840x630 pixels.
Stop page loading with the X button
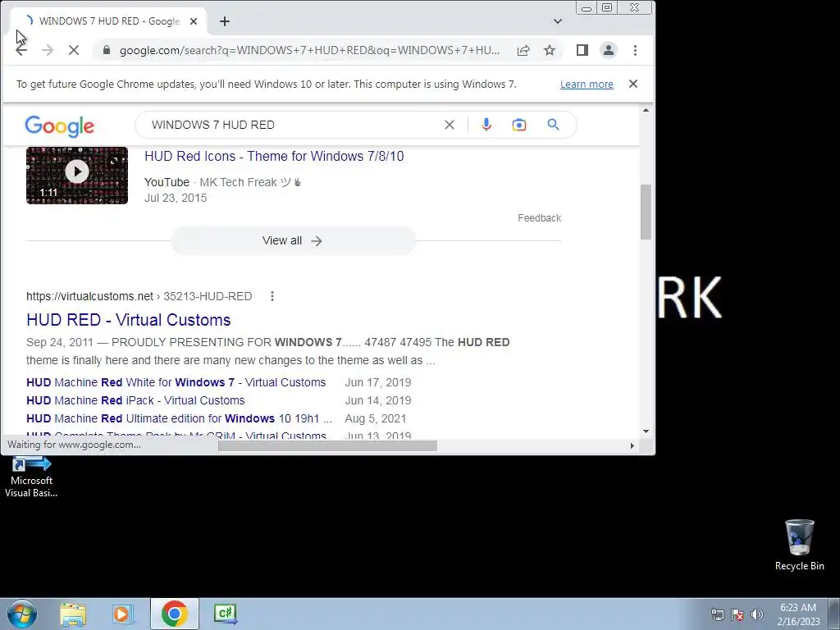(x=74, y=50)
